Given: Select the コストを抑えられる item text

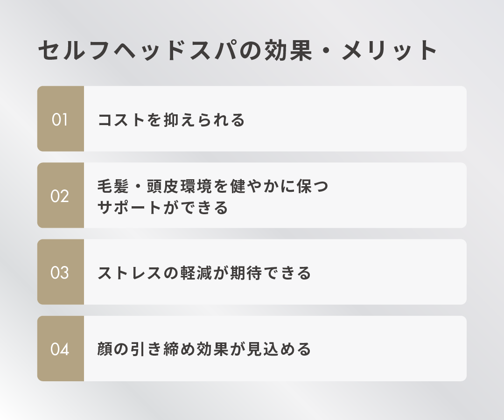Looking at the screenshot, I should click(171, 120).
